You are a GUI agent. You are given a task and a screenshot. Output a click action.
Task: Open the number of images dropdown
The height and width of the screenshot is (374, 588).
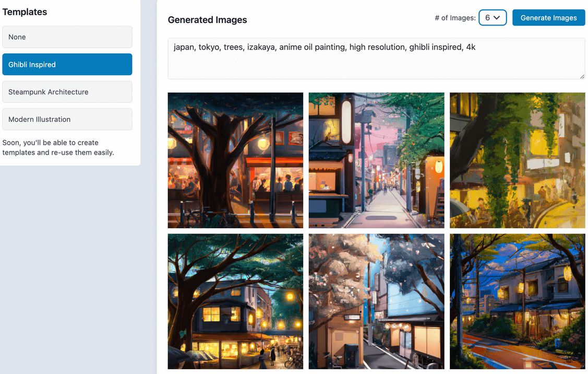(493, 18)
